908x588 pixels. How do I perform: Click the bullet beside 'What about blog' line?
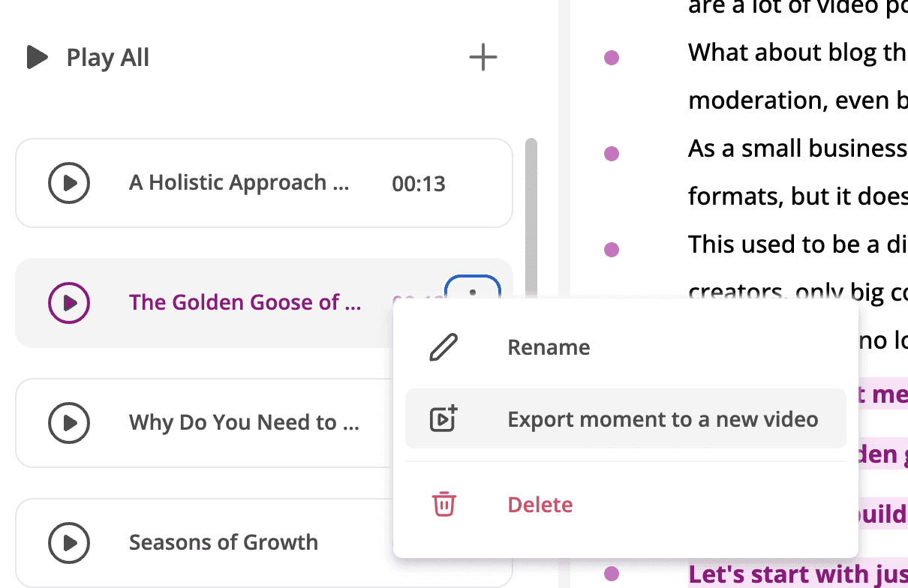click(612, 57)
